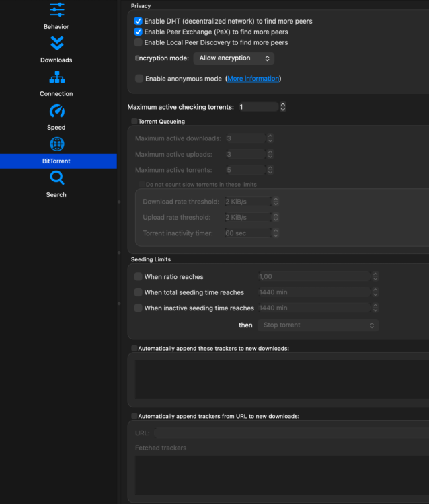Click the Maximum active torrents field
The image size is (429, 504).
246,170
